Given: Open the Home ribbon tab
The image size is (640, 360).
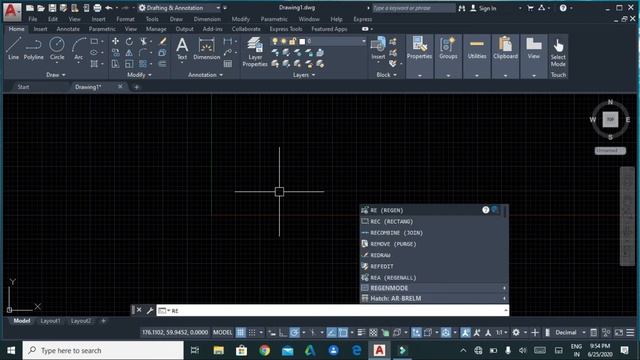Looking at the screenshot, I should (x=16, y=29).
